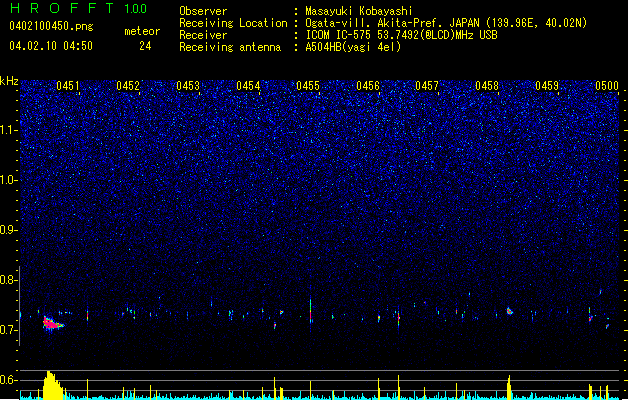
Task: Click the date stamp 04.02.10 04:50
Action: (x=51, y=46)
